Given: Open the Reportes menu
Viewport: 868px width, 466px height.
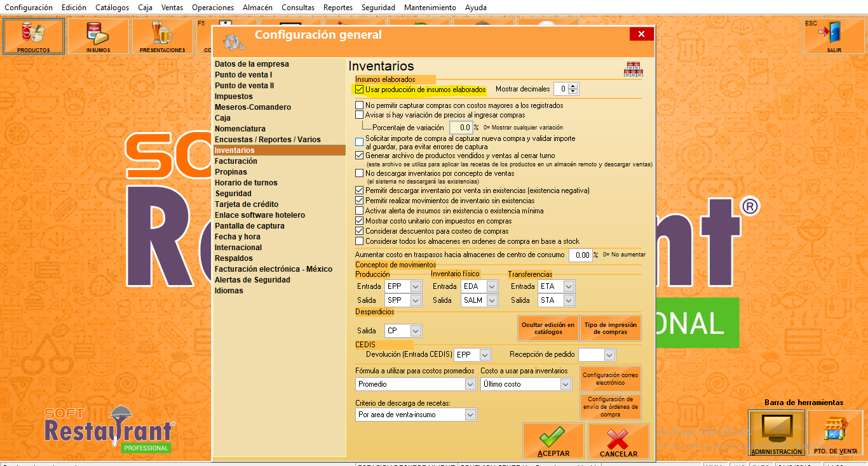Looking at the screenshot, I should pos(338,8).
